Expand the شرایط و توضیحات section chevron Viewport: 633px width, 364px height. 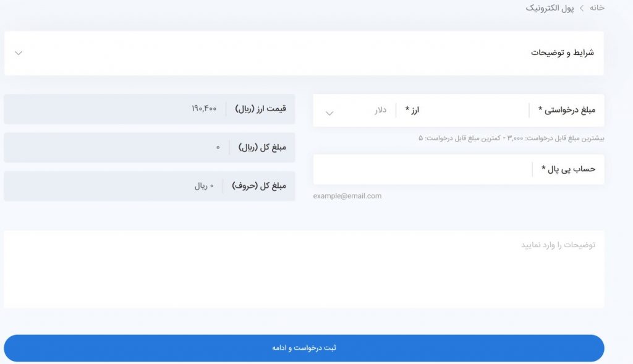tap(19, 53)
